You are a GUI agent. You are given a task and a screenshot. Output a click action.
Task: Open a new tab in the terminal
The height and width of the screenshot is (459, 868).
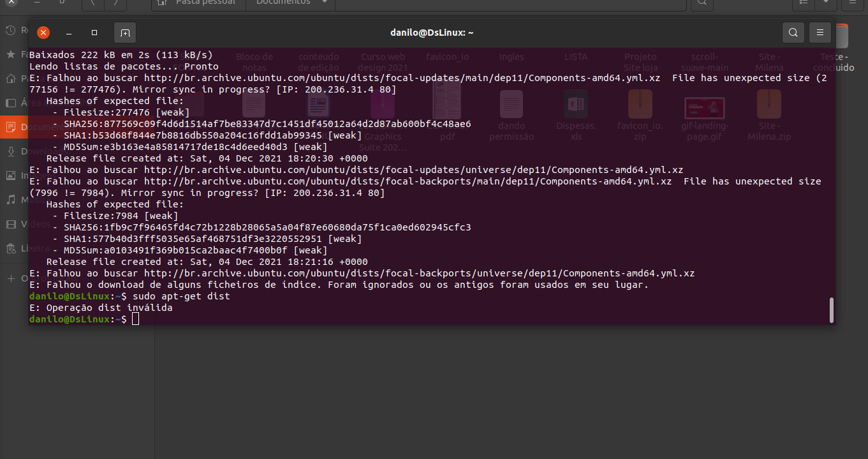(125, 33)
